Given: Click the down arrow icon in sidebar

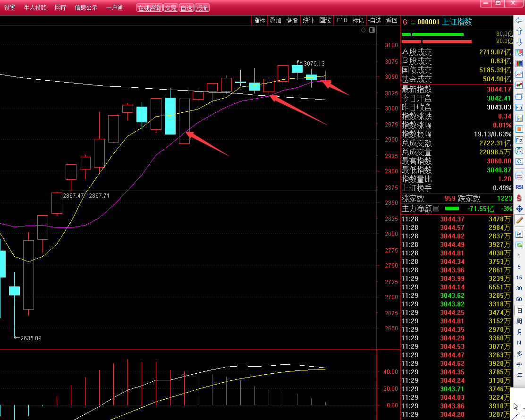Looking at the screenshot, I should tap(519, 42).
